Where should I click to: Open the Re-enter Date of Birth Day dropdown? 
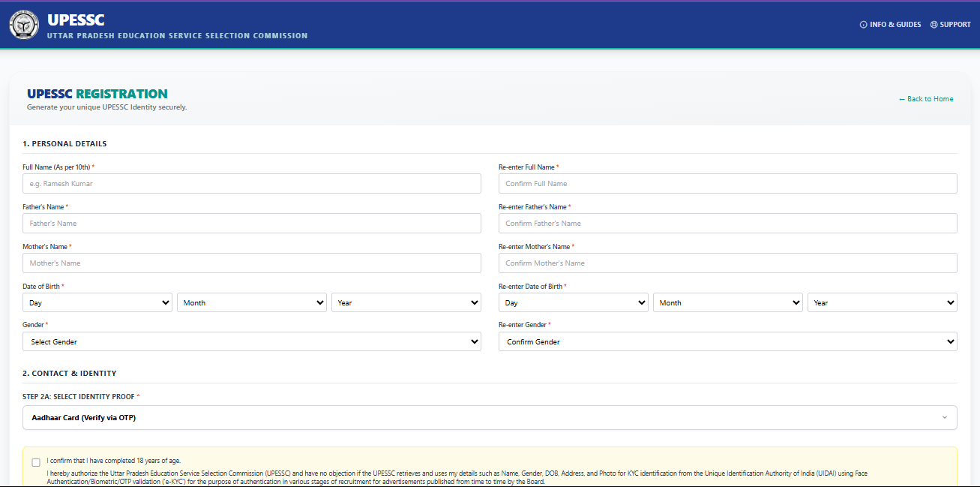[x=573, y=302]
